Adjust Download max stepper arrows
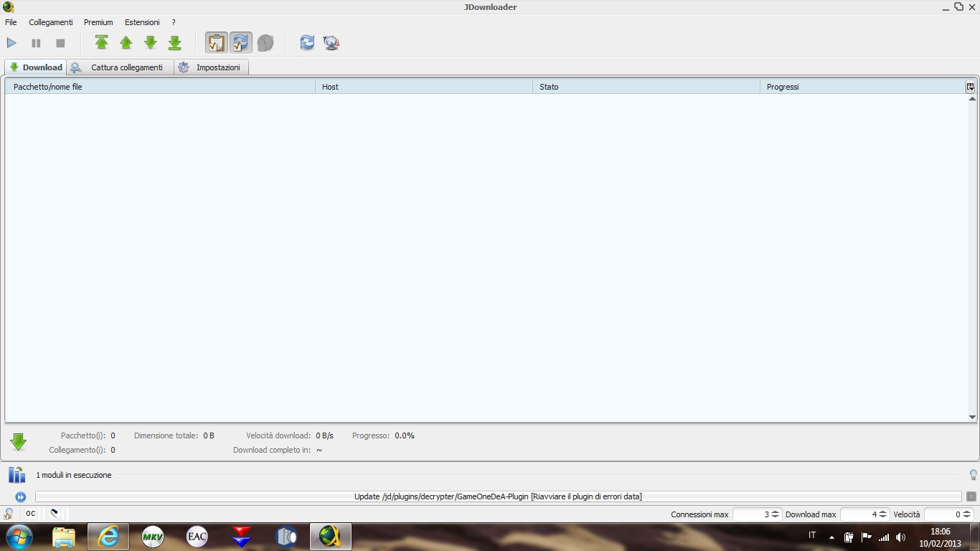 point(883,514)
